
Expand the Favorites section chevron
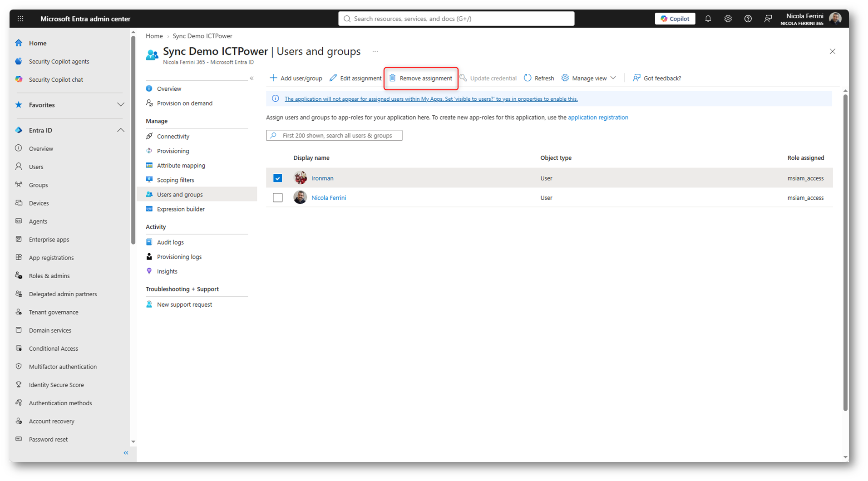(x=120, y=105)
